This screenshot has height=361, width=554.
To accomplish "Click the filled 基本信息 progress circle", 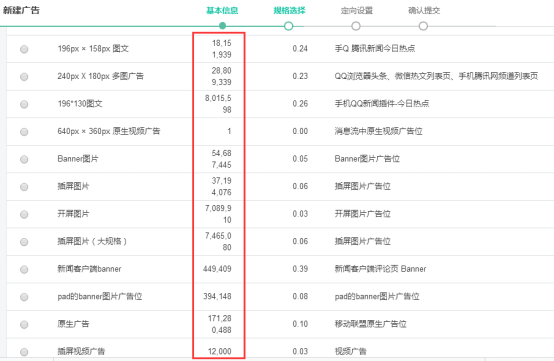I will point(222,26).
